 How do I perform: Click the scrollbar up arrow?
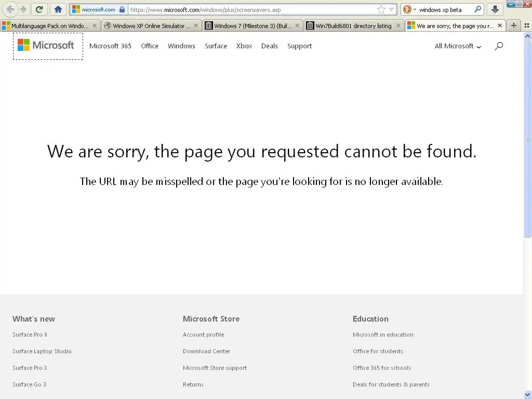point(528,36)
